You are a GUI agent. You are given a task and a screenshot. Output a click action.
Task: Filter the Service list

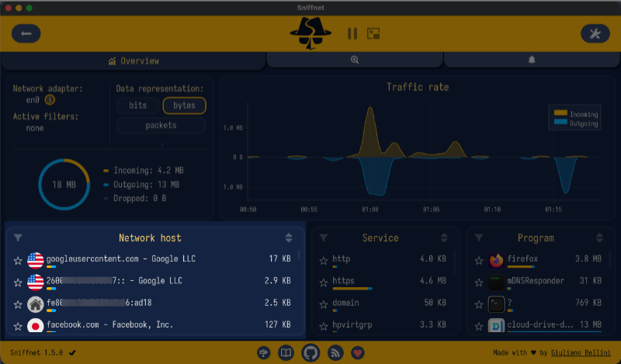(324, 237)
